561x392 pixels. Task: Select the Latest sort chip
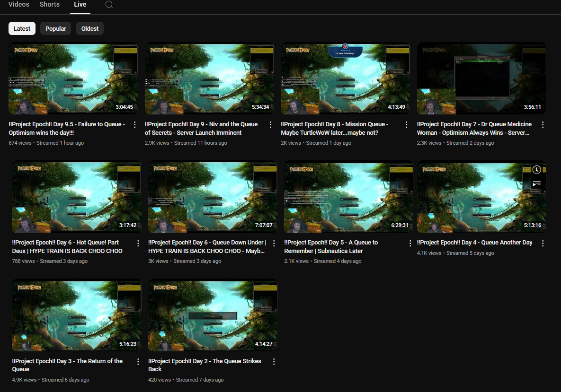point(22,28)
